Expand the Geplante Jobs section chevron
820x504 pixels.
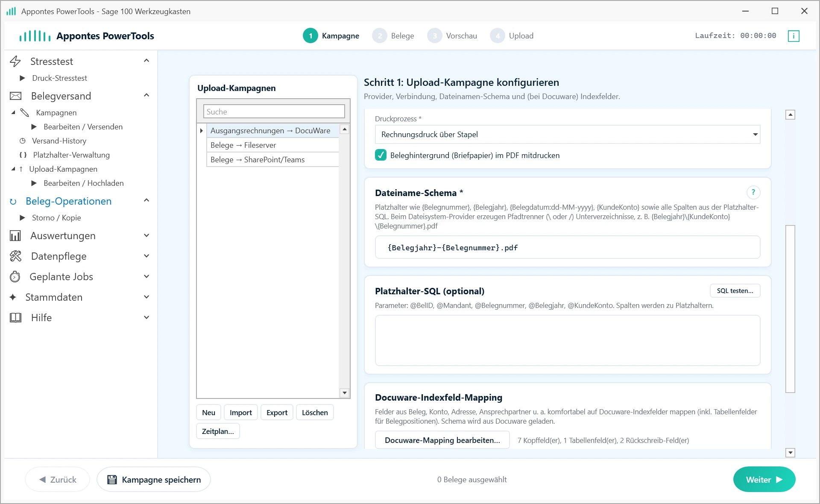[146, 276]
